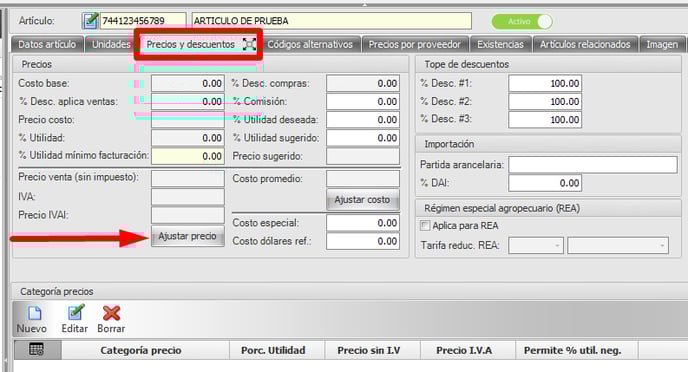
Task: Click the % Utilidad mínimo facturación field
Action: (x=188, y=156)
